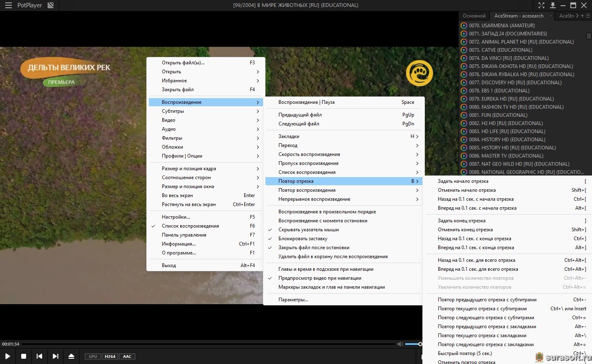Viewport: 592px width, 364px height.
Task: Add a new playlist tab with plus icon
Action: click(582, 16)
